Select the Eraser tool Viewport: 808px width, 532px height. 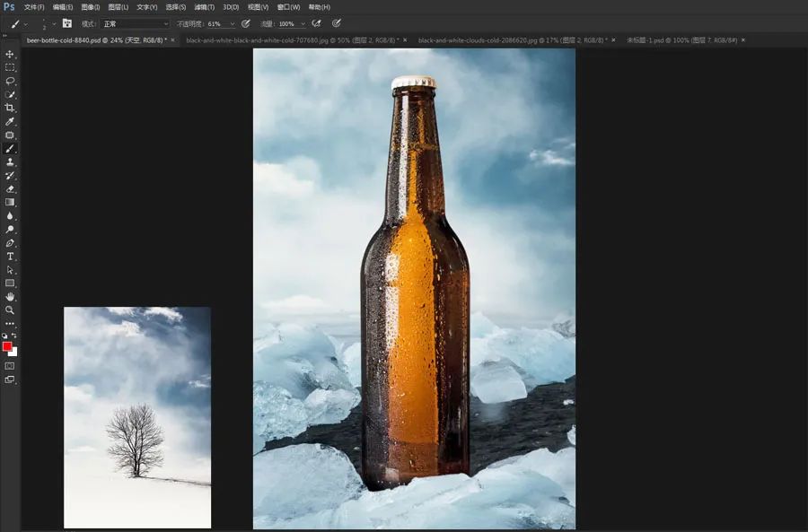(10, 188)
